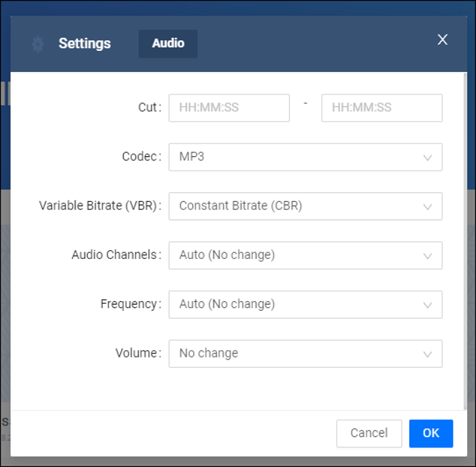Viewport: 476px width, 467px height.
Task: Click the Variable Bitrate (VBR) label
Action: coord(99,206)
